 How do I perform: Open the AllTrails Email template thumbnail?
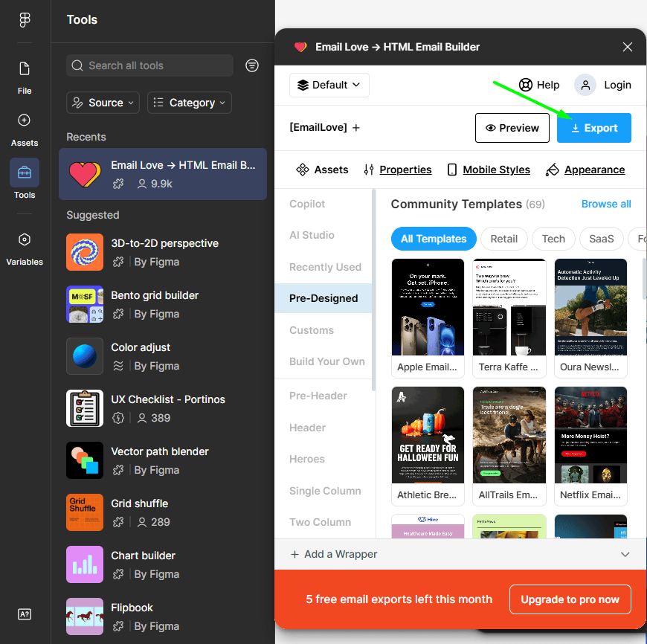[x=509, y=435]
